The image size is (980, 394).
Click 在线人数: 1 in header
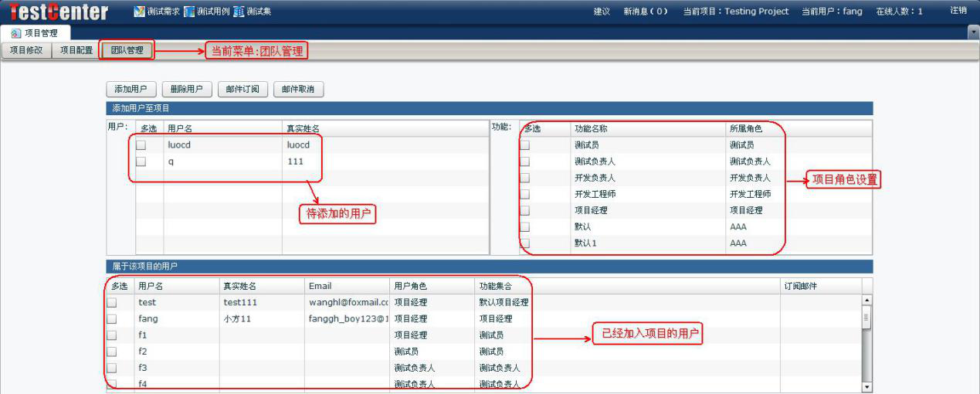(899, 12)
